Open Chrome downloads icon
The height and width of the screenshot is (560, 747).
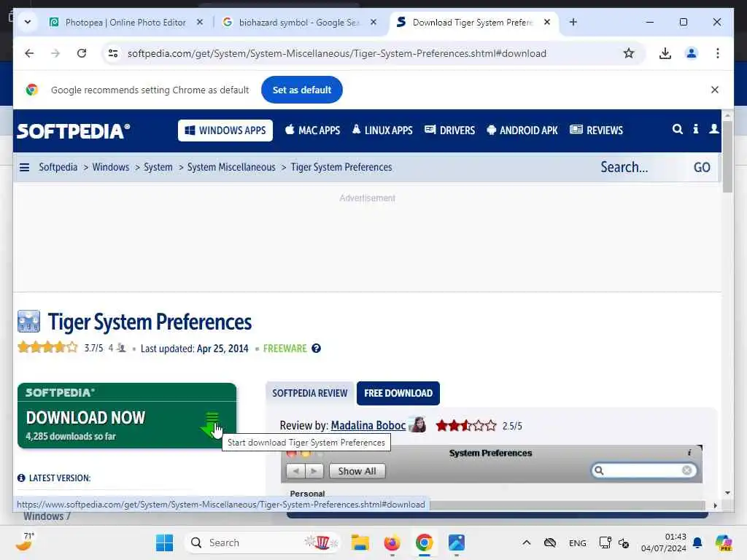coord(665,53)
